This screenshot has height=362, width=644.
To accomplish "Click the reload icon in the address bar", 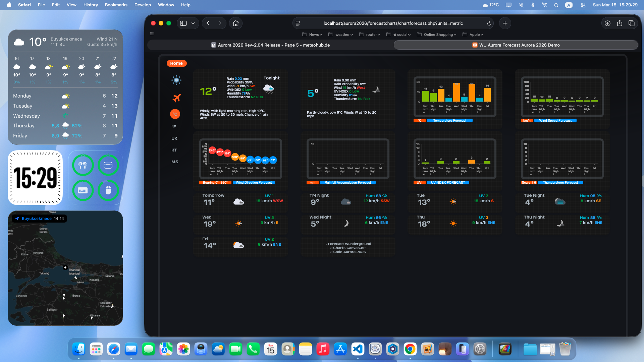I will (489, 23).
